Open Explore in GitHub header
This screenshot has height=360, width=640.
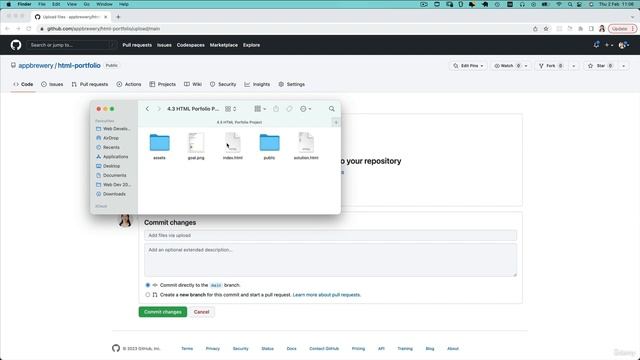tap(251, 45)
